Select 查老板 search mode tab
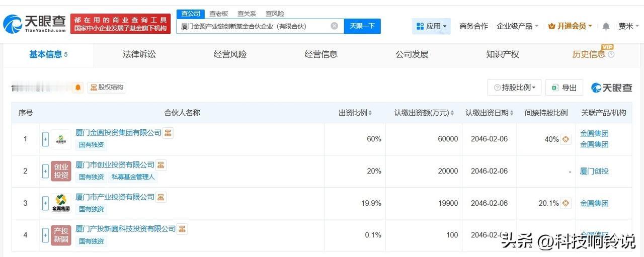 click(x=219, y=14)
